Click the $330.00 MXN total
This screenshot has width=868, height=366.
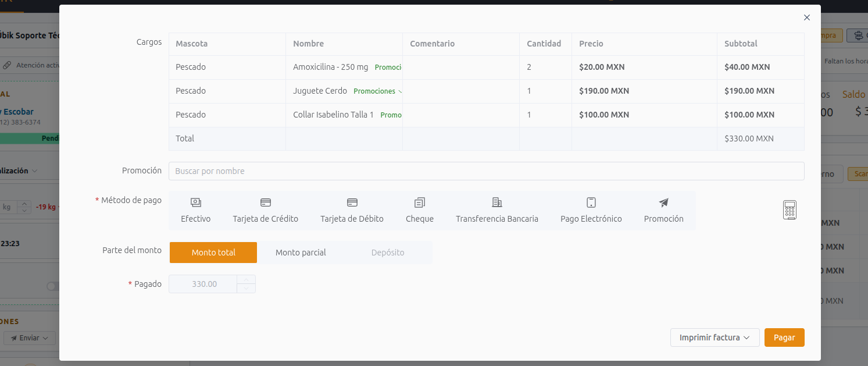pos(749,138)
